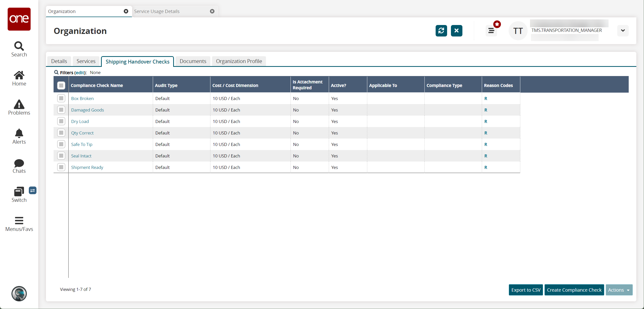The image size is (644, 309).
Task: Click Export to CSV button
Action: [x=526, y=290]
